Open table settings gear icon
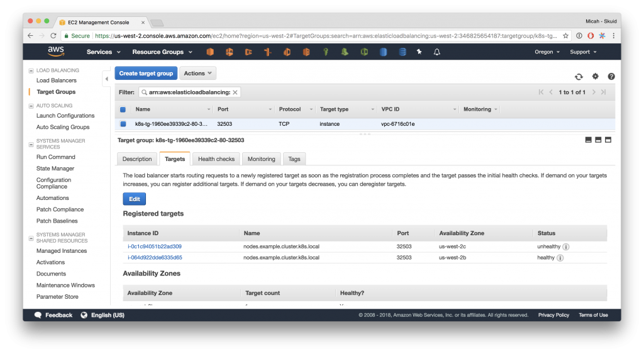Image resolution: width=644 pixels, height=354 pixels. pos(595,76)
